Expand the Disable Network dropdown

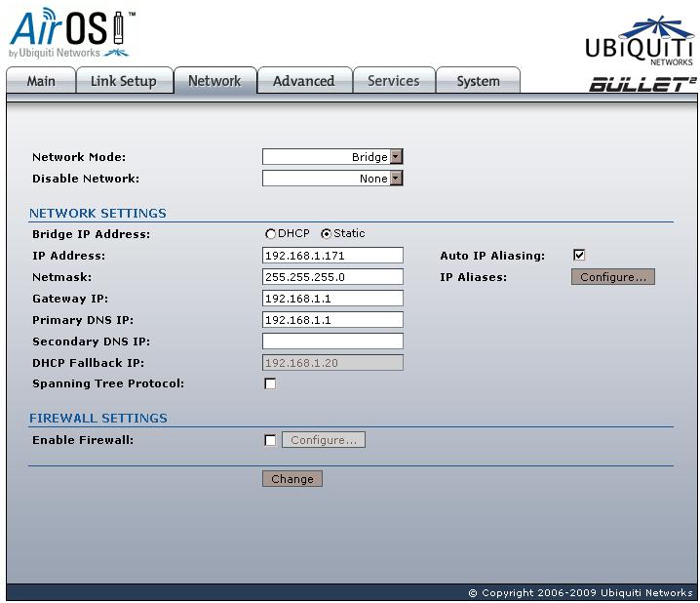(x=332, y=179)
